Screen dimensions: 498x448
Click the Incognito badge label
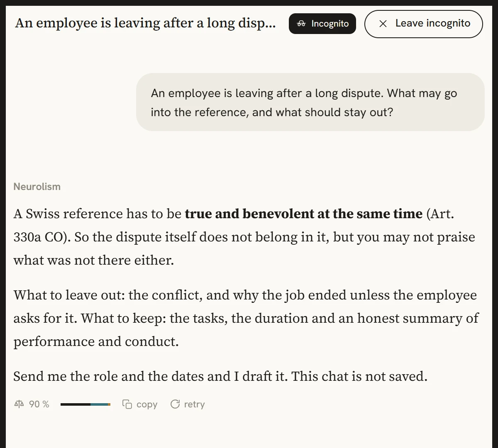pos(330,24)
